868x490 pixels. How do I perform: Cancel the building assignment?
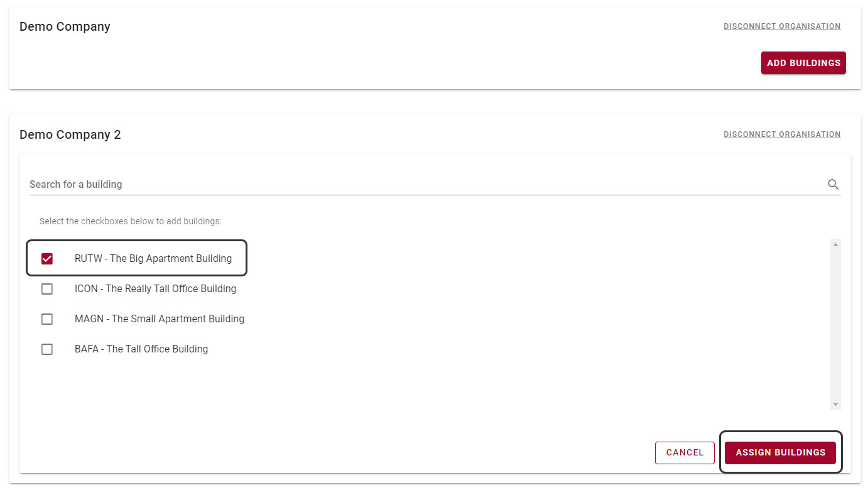[685, 453]
